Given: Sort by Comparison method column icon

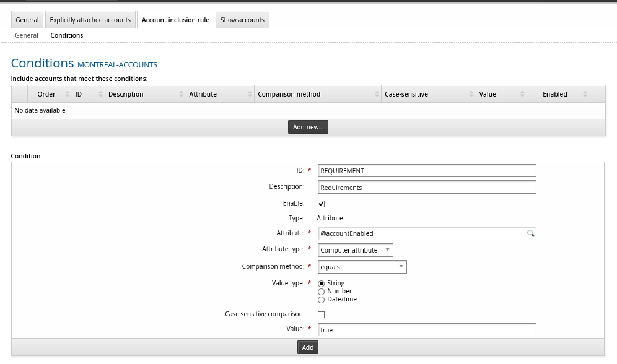Looking at the screenshot, I should click(x=377, y=94).
